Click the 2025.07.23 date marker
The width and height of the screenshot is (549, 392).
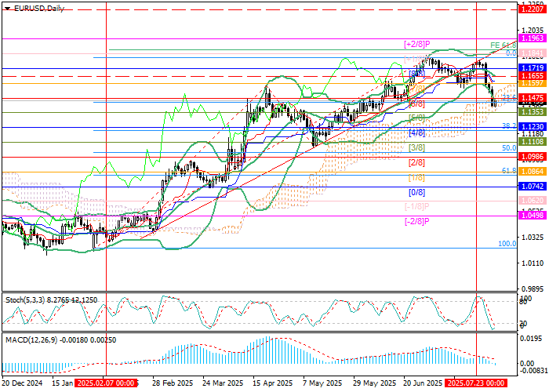click(x=476, y=384)
